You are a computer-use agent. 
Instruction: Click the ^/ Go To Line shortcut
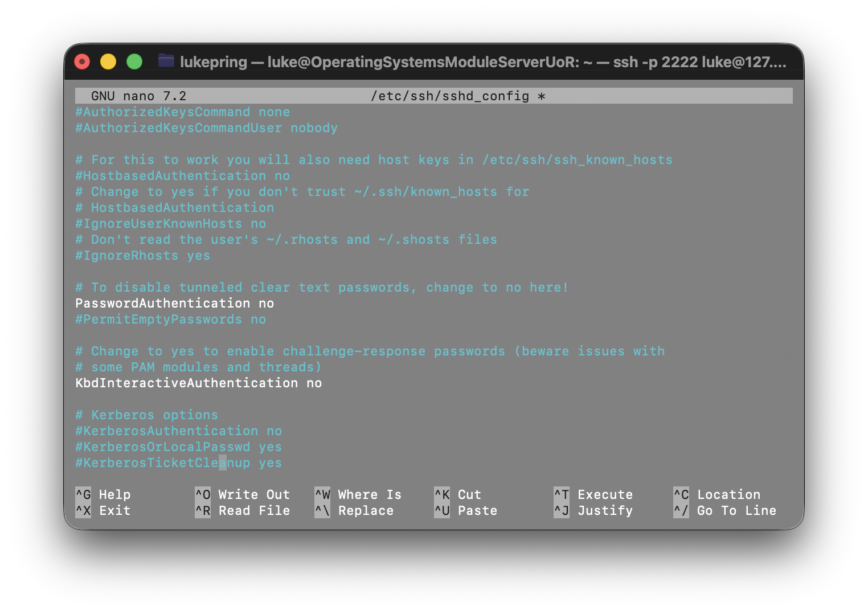click(725, 510)
